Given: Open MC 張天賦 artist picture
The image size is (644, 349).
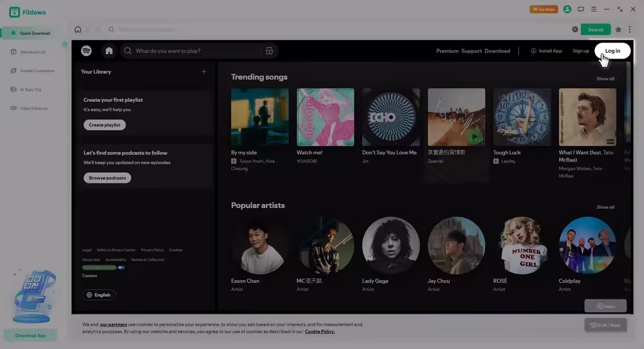Looking at the screenshot, I should [325, 245].
